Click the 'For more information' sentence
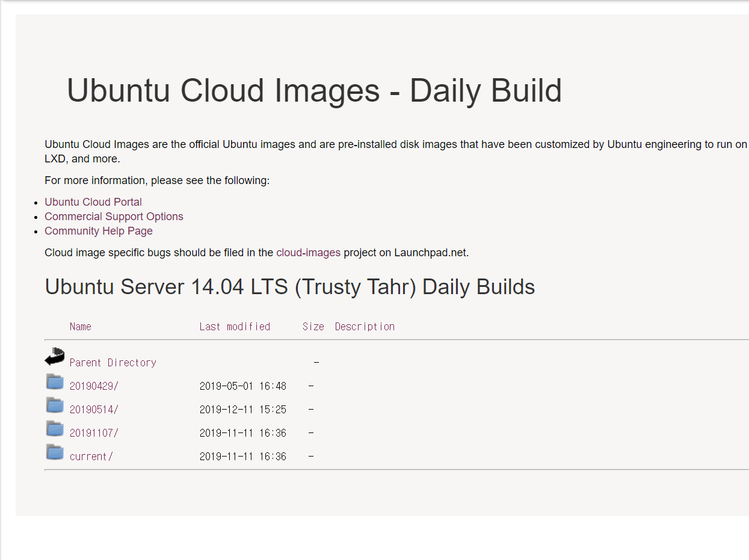 [x=157, y=180]
